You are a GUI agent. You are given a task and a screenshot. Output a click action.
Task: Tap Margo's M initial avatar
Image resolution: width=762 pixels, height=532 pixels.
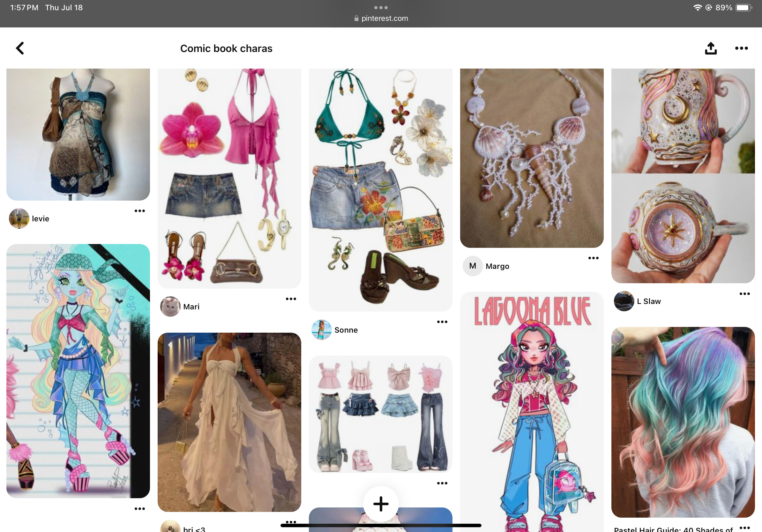point(473,266)
